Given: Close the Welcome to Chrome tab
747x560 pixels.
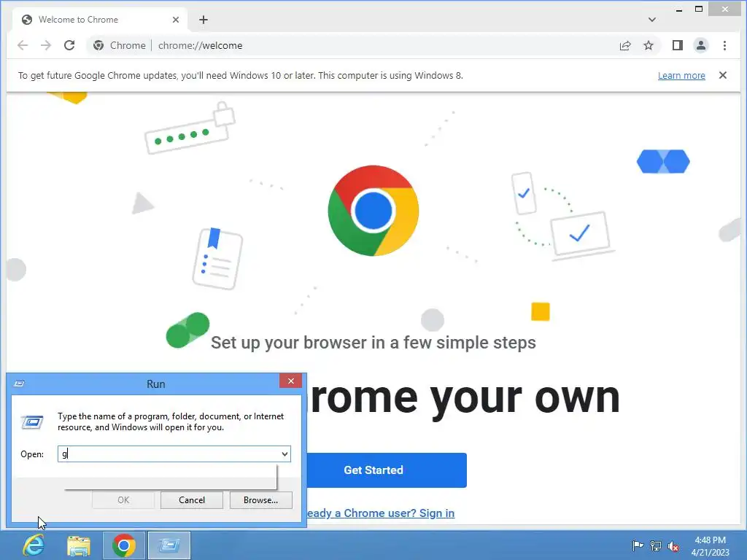Looking at the screenshot, I should 176,20.
